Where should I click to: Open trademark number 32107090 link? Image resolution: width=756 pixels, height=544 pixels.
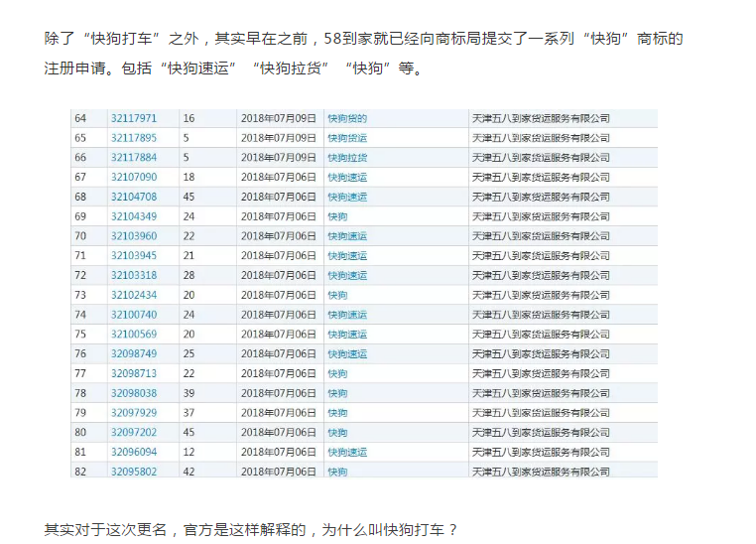pyautogui.click(x=134, y=177)
